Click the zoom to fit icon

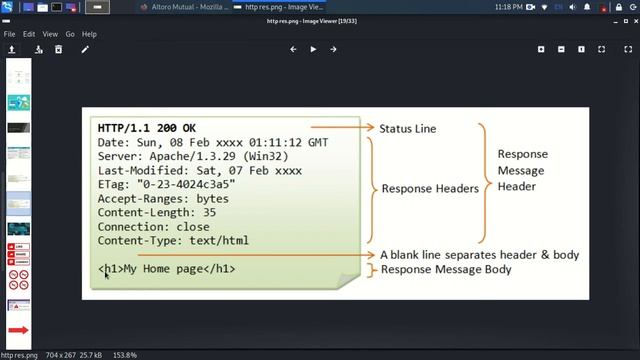(602, 49)
